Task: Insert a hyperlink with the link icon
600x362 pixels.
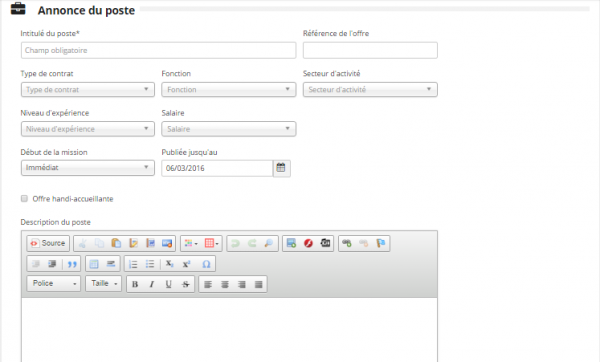Action: [x=347, y=243]
